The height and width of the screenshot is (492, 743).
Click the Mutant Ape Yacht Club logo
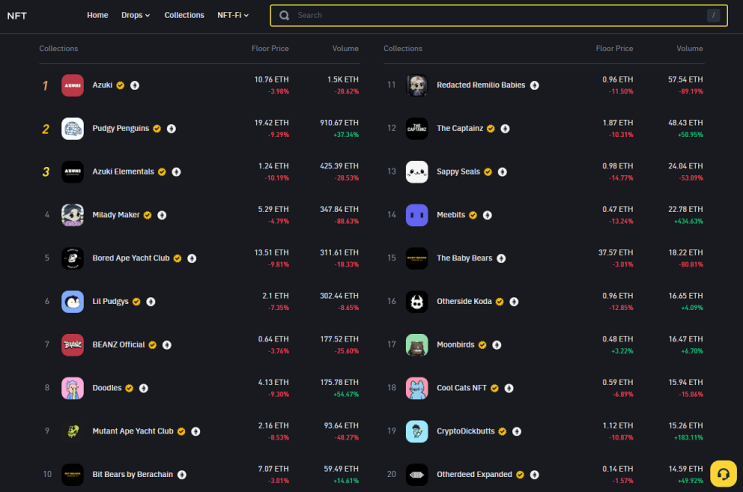72,431
